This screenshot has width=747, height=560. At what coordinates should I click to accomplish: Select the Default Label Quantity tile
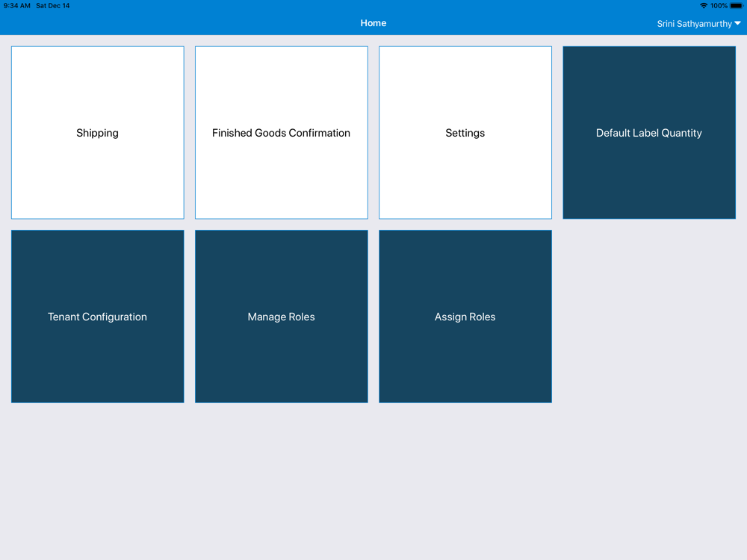click(x=649, y=132)
